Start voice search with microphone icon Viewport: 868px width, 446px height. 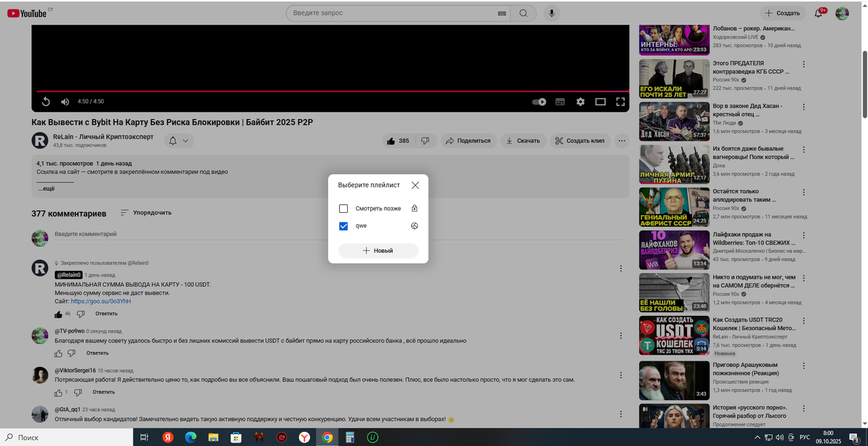[552, 13]
